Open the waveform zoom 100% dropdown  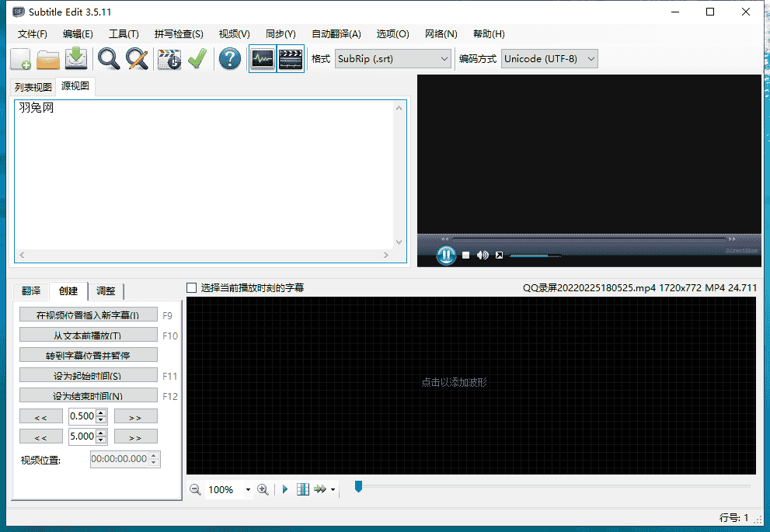pos(248,490)
